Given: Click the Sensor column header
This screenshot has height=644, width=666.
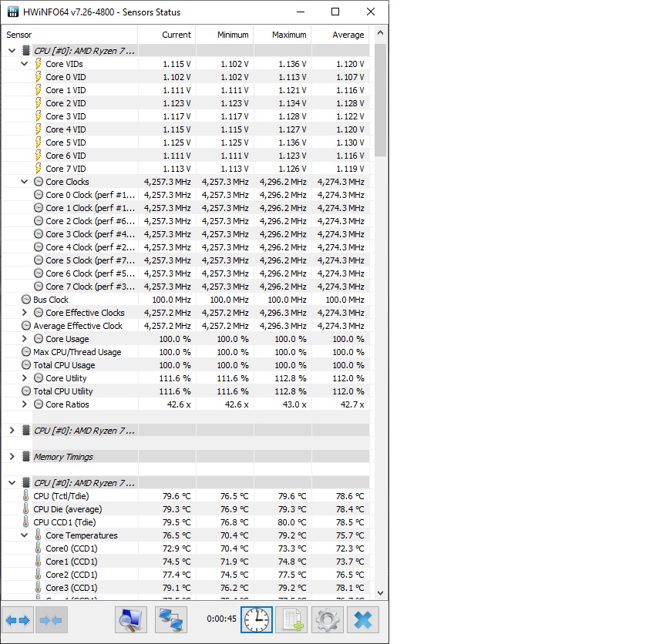Looking at the screenshot, I should pos(69,35).
